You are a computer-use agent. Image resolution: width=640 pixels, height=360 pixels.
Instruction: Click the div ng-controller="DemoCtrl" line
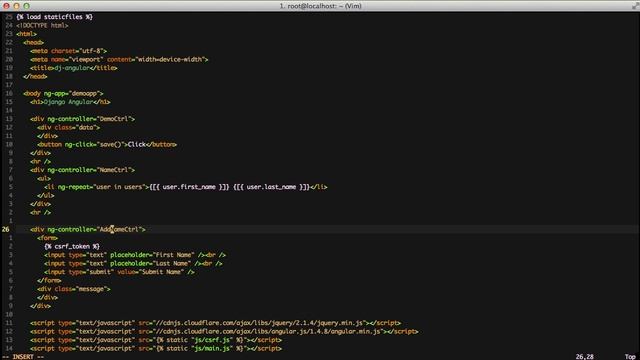point(82,119)
